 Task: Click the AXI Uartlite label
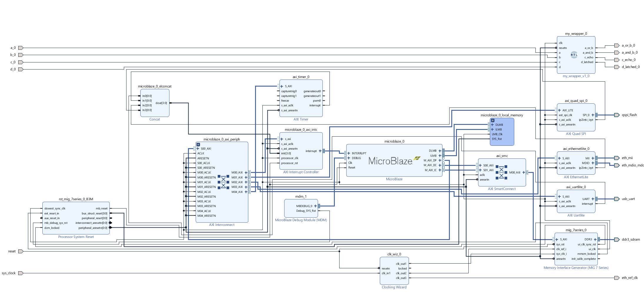pos(576,215)
